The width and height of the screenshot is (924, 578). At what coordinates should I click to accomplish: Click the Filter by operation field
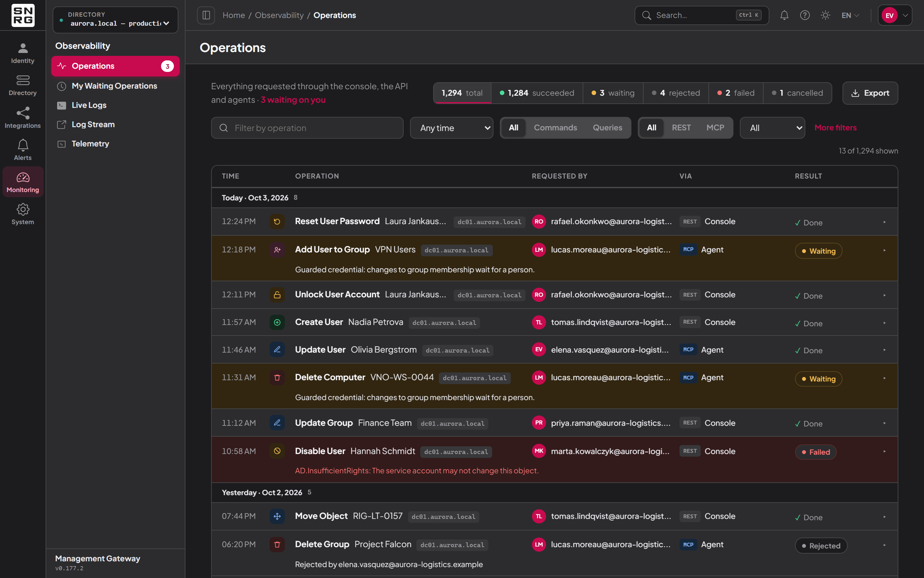[x=307, y=128]
